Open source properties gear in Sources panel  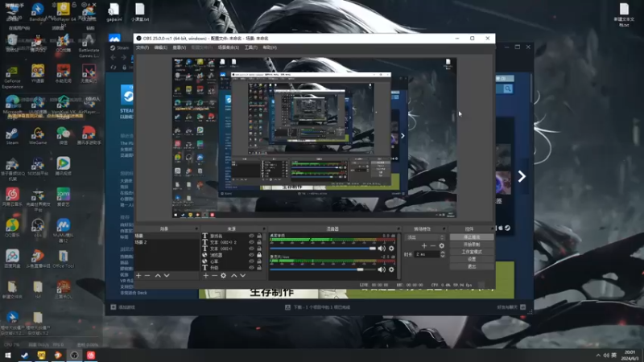[224, 275]
